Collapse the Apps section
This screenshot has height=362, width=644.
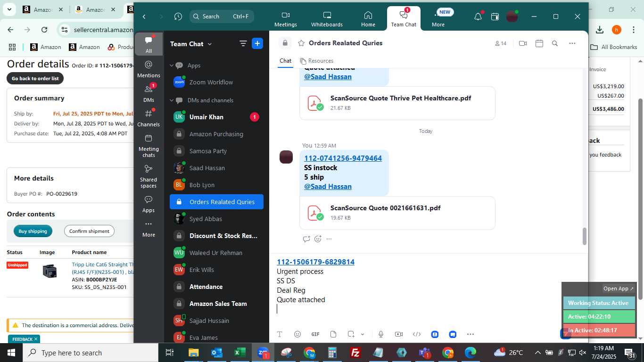[x=172, y=66]
